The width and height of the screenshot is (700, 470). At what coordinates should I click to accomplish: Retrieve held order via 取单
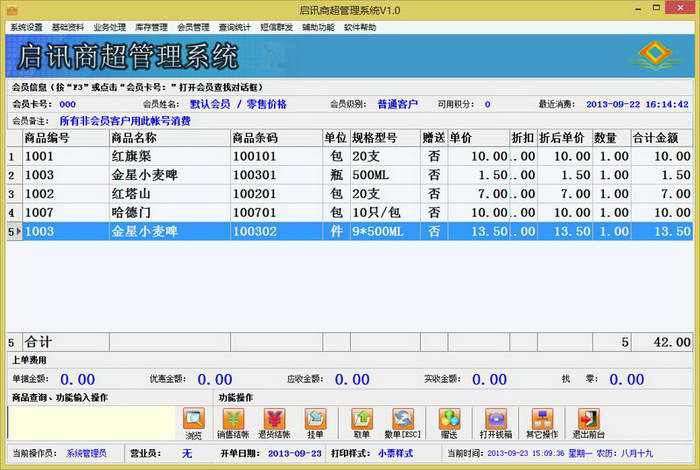tap(362, 422)
